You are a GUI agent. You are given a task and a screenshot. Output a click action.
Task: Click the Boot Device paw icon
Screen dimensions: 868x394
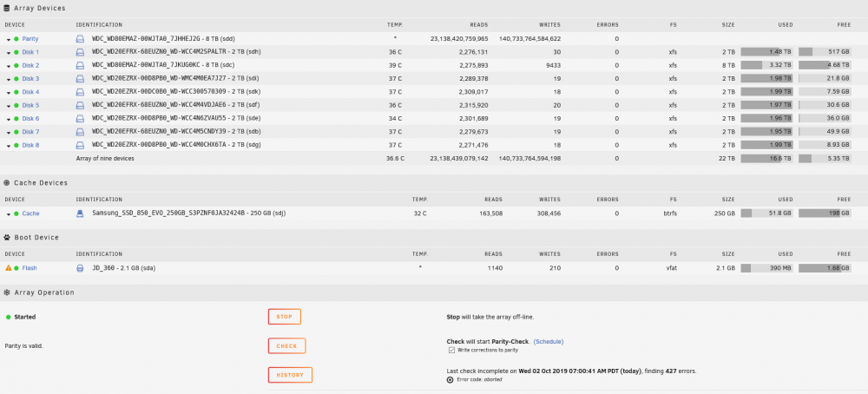(x=7, y=238)
